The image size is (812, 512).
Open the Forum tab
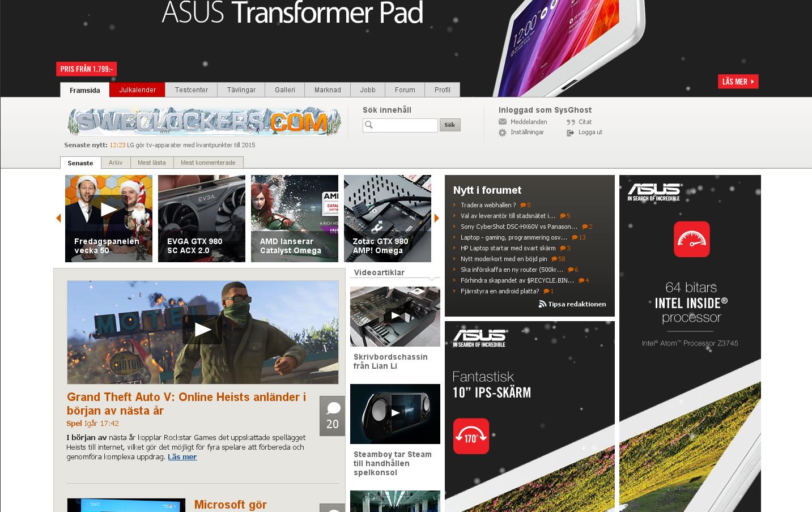405,90
